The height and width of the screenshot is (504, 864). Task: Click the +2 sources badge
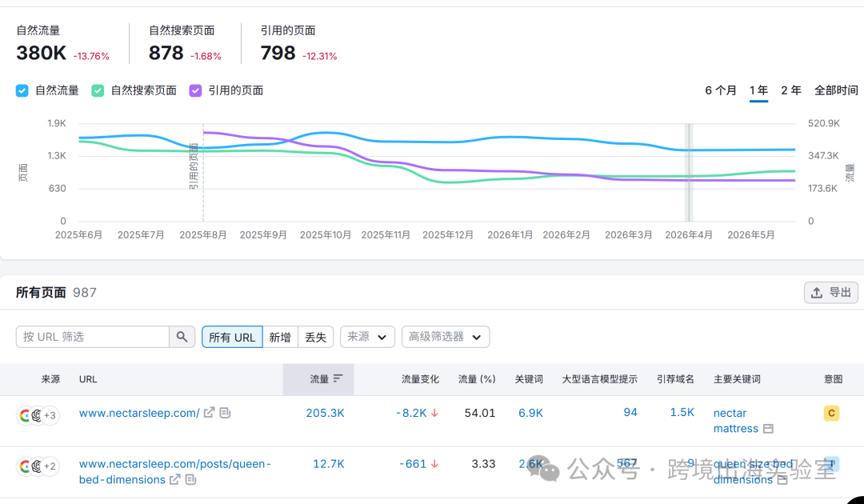click(50, 466)
